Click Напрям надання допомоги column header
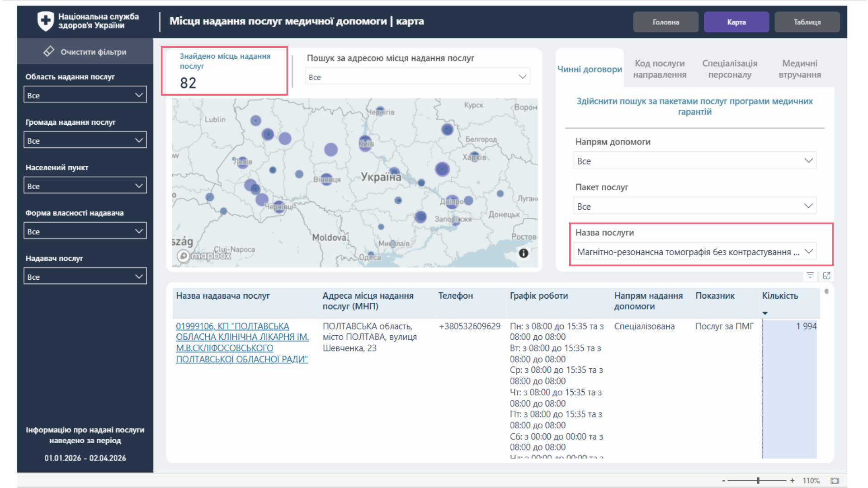The width and height of the screenshot is (868, 488). [x=648, y=301]
